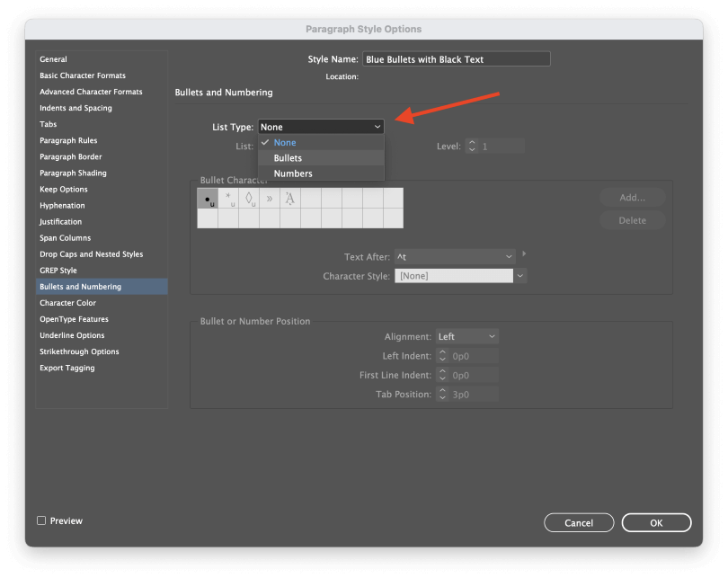Image resolution: width=728 pixels, height=578 pixels.
Task: Select Numbers from the List Type menu
Action: click(293, 173)
